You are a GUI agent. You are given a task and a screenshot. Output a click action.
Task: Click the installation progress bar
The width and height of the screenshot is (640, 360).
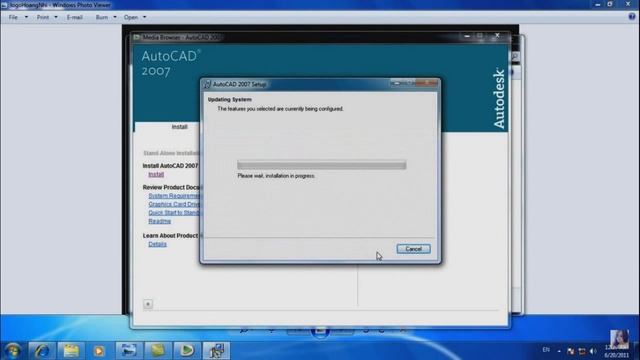pyautogui.click(x=322, y=165)
